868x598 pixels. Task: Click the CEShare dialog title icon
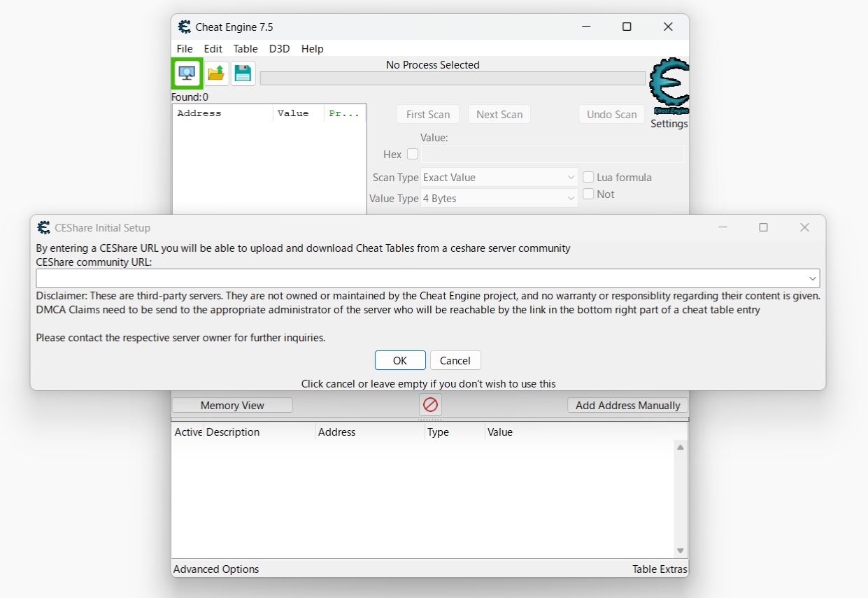tap(43, 227)
